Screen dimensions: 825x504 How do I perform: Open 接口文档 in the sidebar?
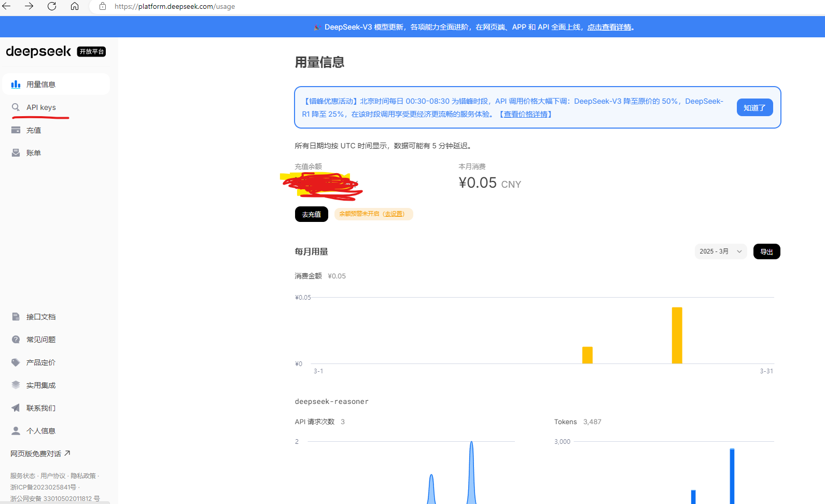tap(56, 317)
